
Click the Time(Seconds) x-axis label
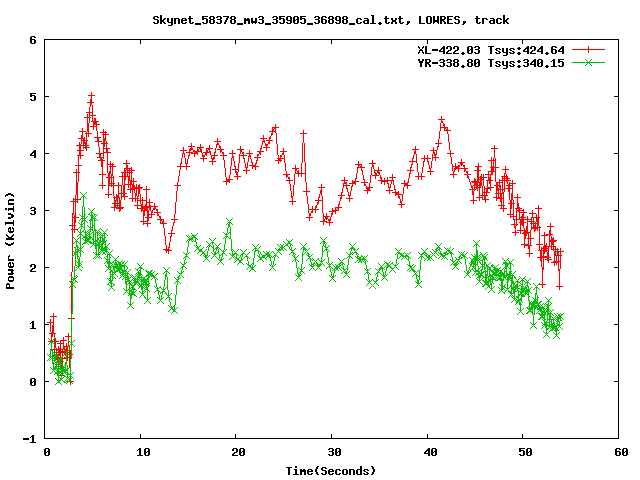(x=331, y=471)
